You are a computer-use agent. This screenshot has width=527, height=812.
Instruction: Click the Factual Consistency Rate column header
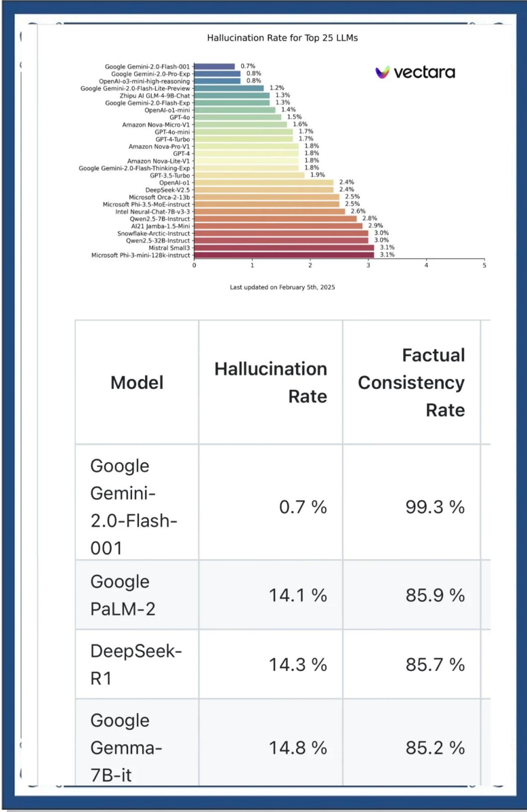[411, 382]
